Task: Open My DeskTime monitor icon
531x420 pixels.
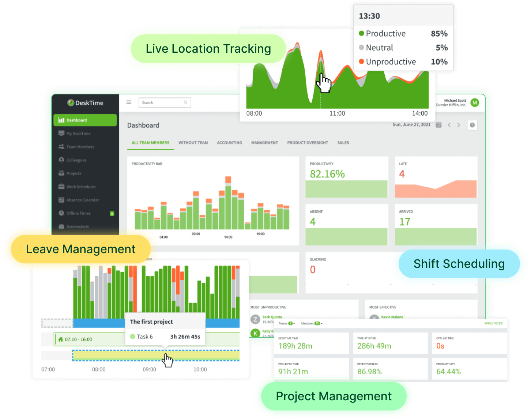Action: [61, 133]
